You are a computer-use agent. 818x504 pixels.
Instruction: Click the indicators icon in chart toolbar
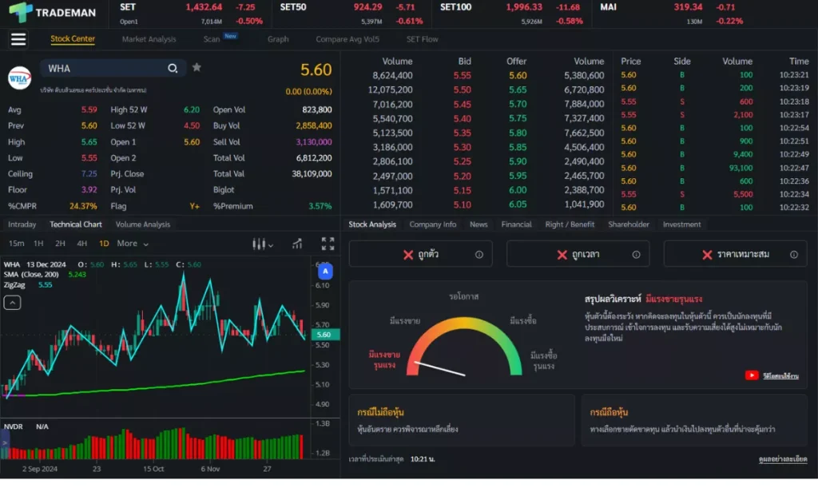(297, 244)
